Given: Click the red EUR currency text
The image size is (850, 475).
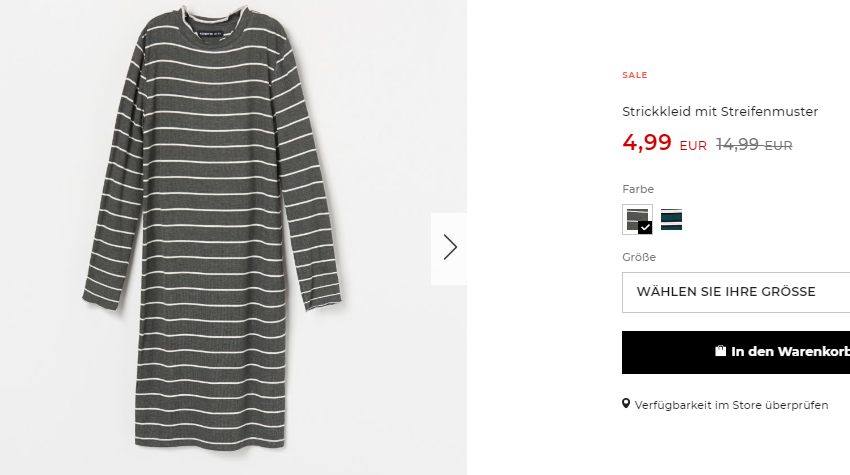Looking at the screenshot, I should pos(693,146).
